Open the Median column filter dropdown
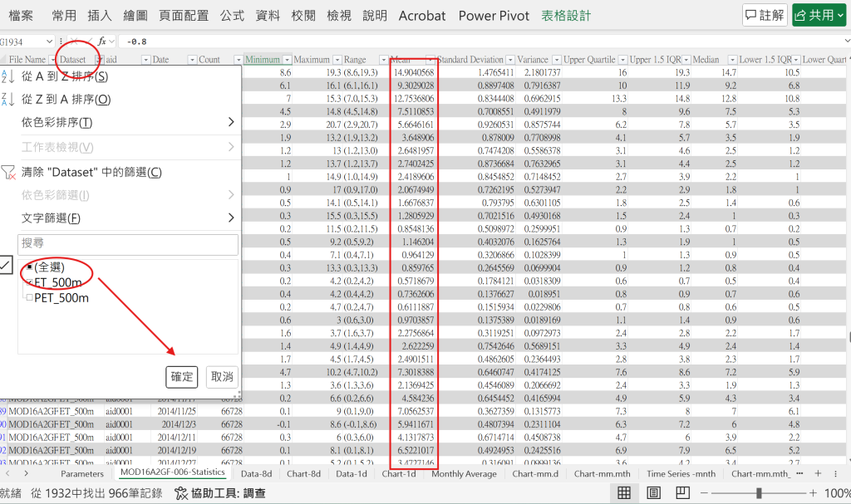 733,60
